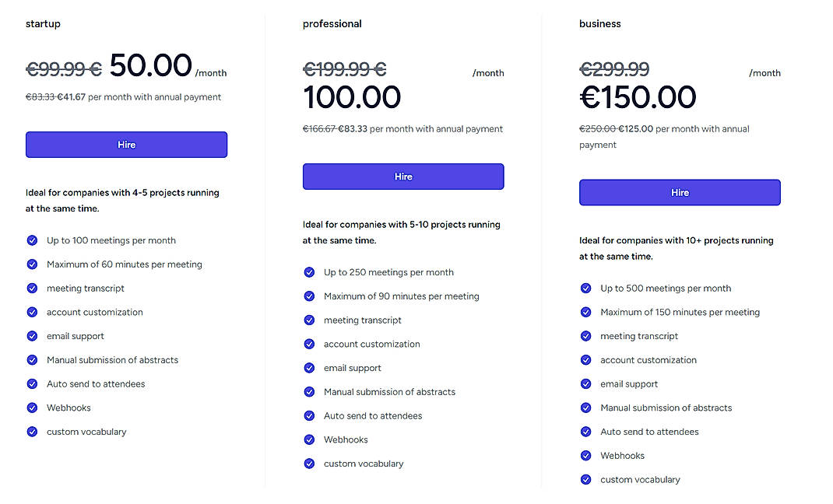Click the checkmark next to business's "account customization"

pos(585,360)
